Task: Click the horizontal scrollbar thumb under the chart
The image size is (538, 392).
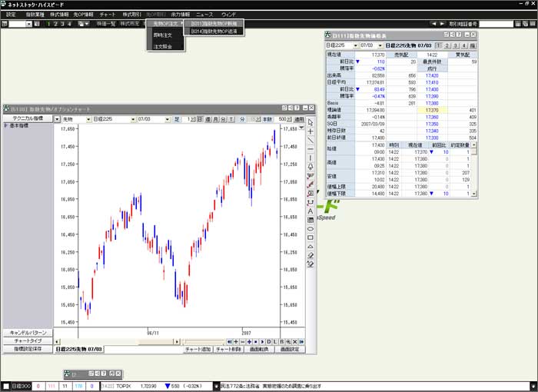Action: point(156,342)
